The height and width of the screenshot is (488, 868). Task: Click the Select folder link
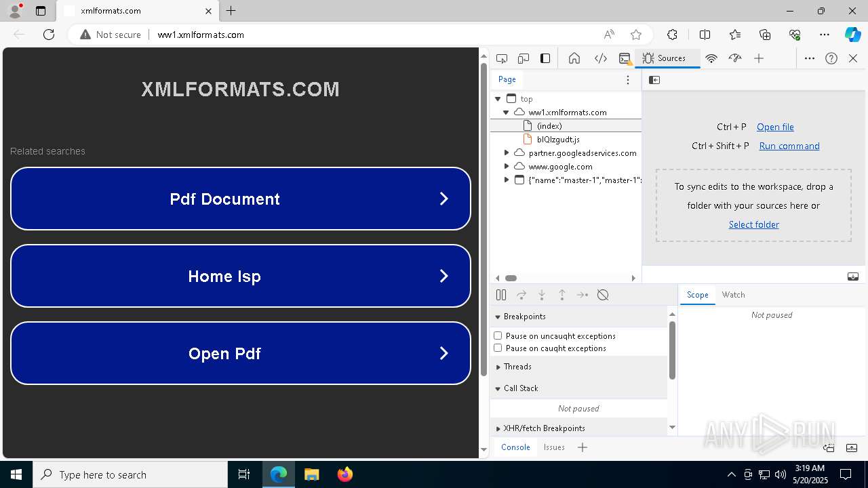[x=753, y=224]
